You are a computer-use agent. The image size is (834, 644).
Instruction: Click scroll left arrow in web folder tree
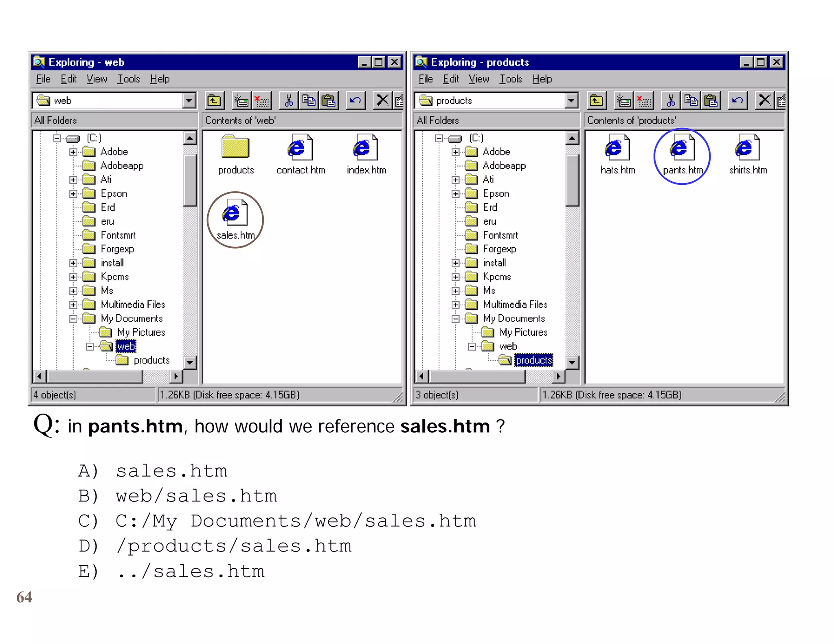pyautogui.click(x=39, y=376)
